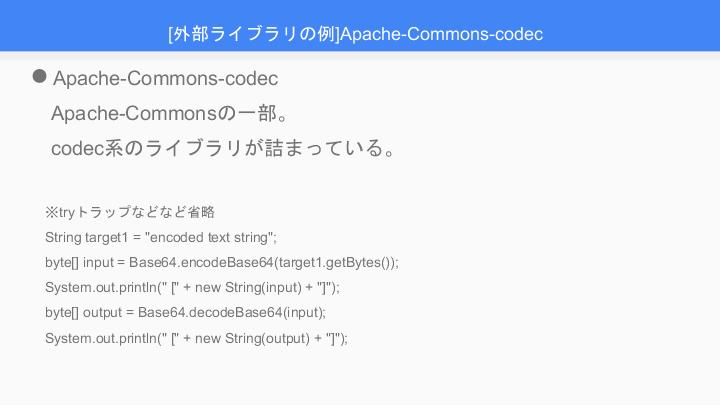The width and height of the screenshot is (720, 405).
Task: Click "encoded text string" literal
Action: click(x=208, y=237)
